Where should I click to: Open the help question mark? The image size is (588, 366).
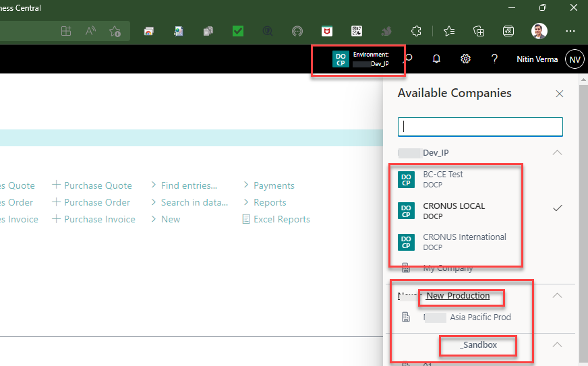tap(494, 59)
